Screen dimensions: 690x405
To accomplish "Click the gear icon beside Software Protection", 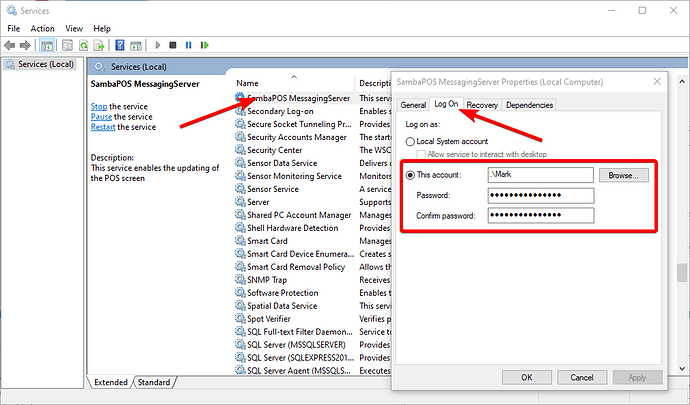I will (240, 293).
